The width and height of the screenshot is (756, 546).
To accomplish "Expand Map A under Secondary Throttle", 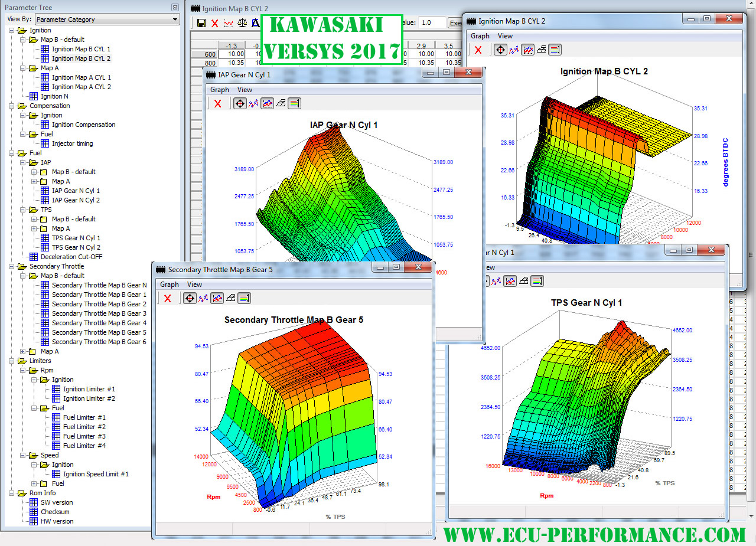I will click(x=22, y=351).
